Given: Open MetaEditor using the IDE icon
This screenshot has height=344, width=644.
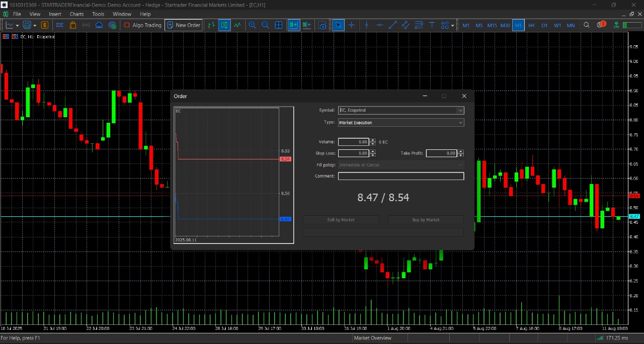Looking at the screenshot, I should click(x=59, y=25).
